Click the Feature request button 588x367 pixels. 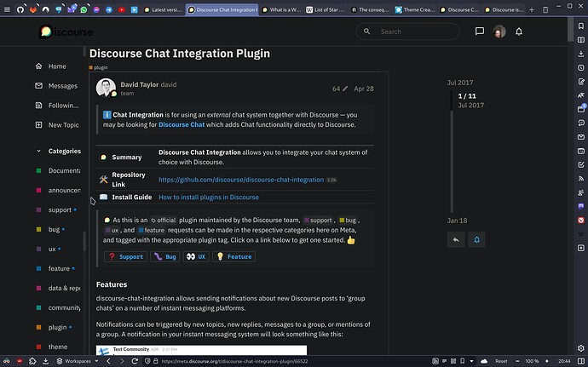point(233,257)
